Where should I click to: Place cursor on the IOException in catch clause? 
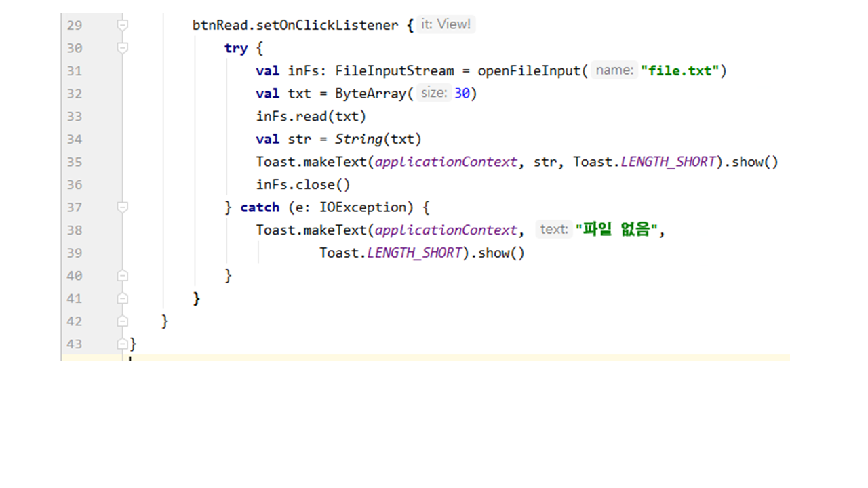362,207
